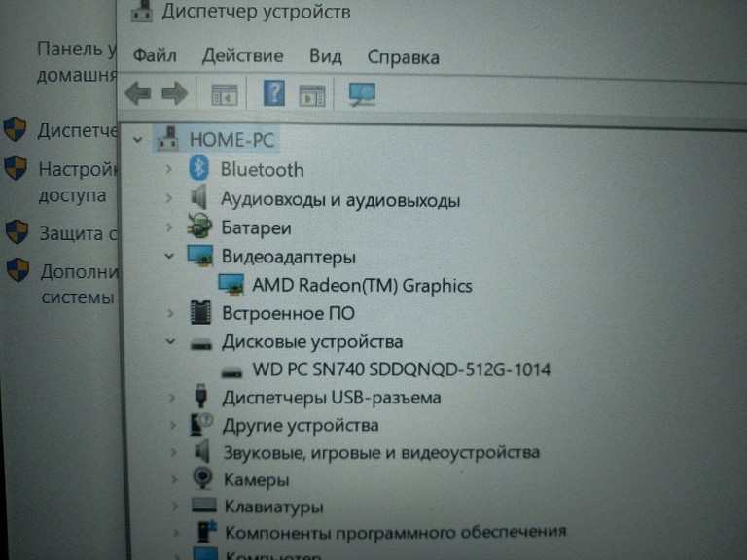
Task: Click the shield icon next to Настройк link
Action: (x=16, y=168)
